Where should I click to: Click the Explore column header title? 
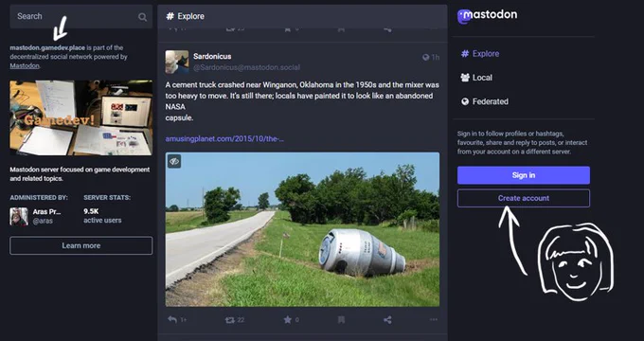tap(190, 16)
